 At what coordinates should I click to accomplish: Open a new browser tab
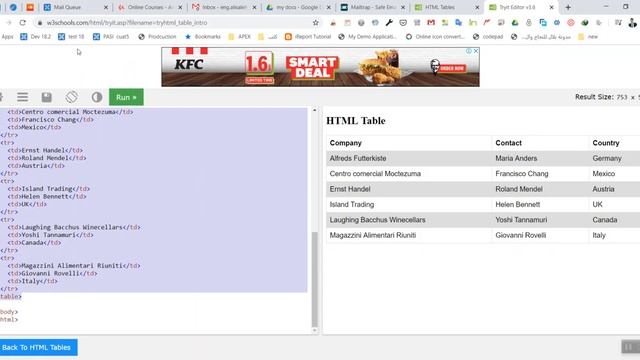(x=568, y=7)
